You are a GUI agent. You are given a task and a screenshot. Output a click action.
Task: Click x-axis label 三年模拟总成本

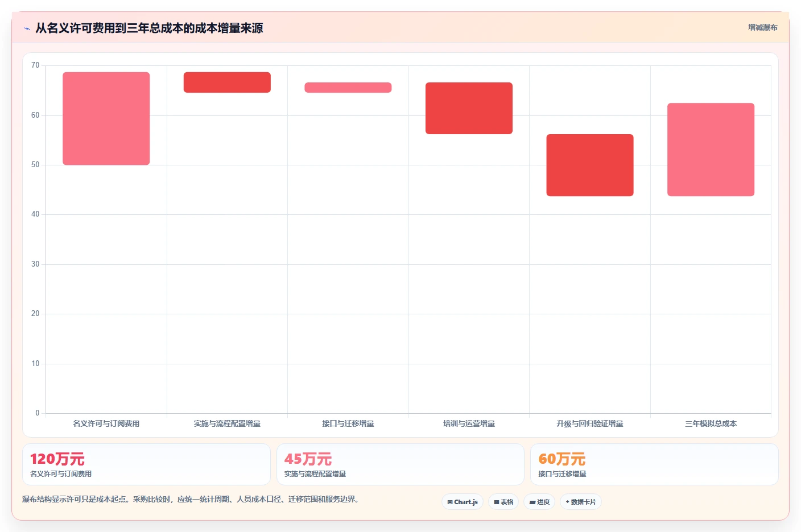pos(711,423)
